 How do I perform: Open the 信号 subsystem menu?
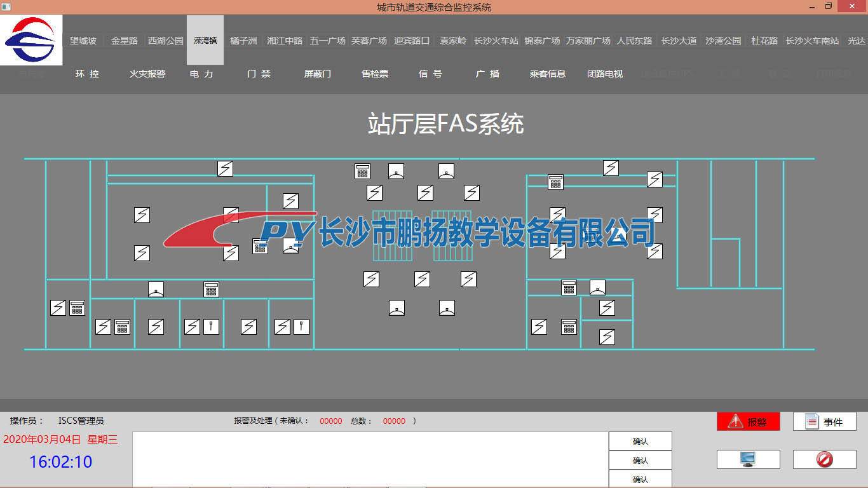(430, 74)
